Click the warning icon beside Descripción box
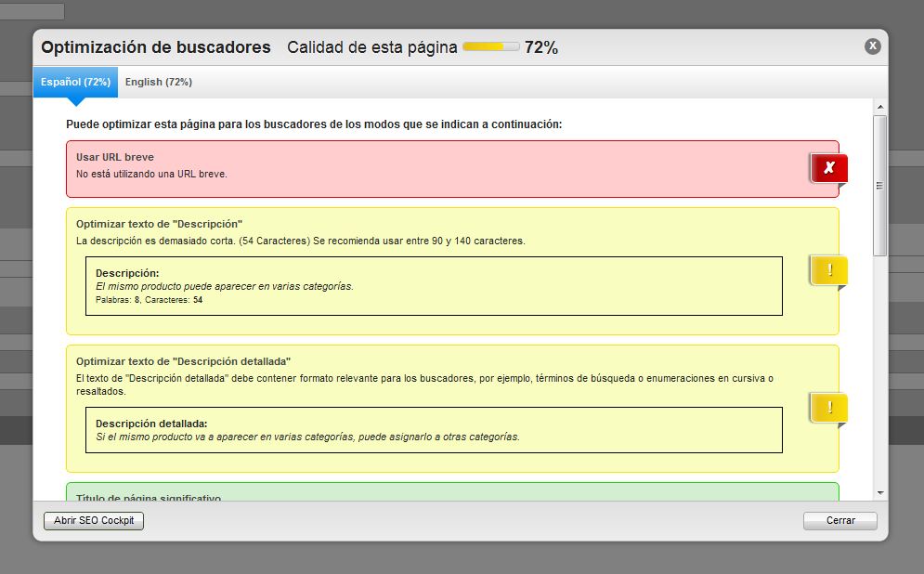Viewport: 924px width, 574px height. [828, 270]
